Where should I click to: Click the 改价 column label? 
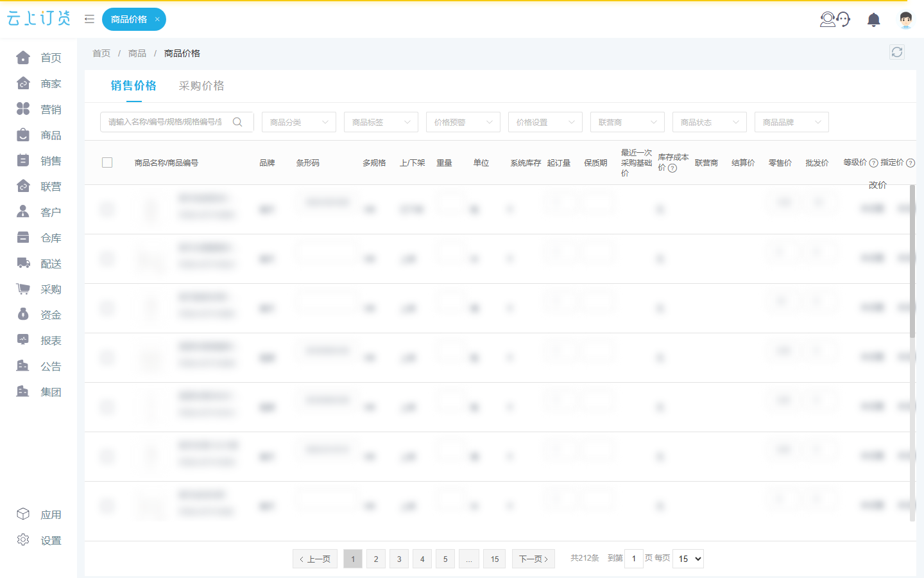[x=878, y=185]
